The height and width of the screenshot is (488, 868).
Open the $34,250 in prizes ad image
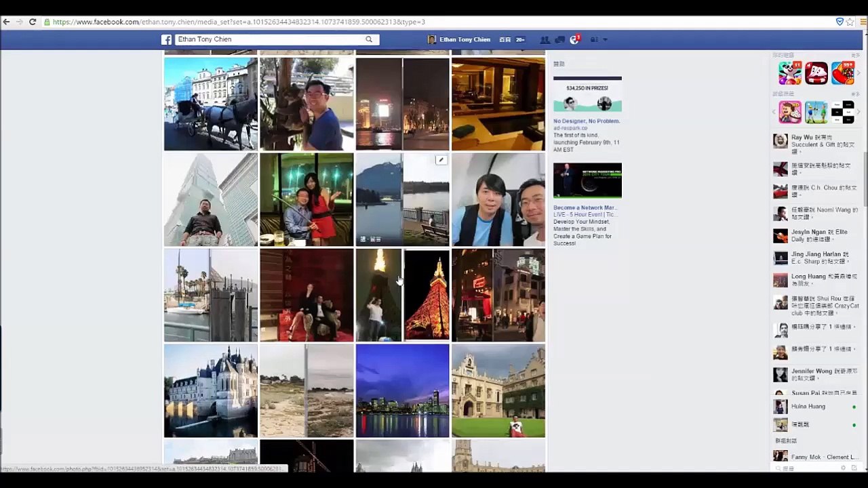(x=587, y=94)
